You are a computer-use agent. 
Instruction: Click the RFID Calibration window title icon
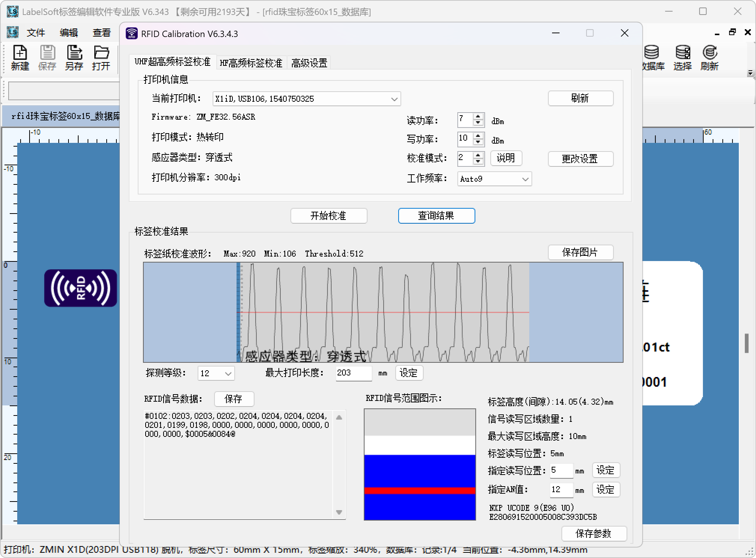point(131,34)
